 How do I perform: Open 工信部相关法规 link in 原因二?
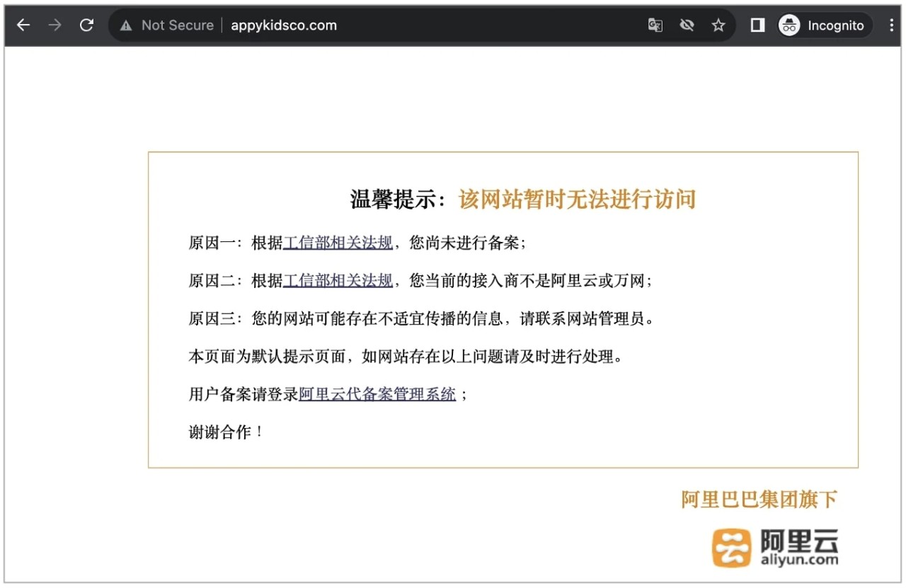[338, 281]
